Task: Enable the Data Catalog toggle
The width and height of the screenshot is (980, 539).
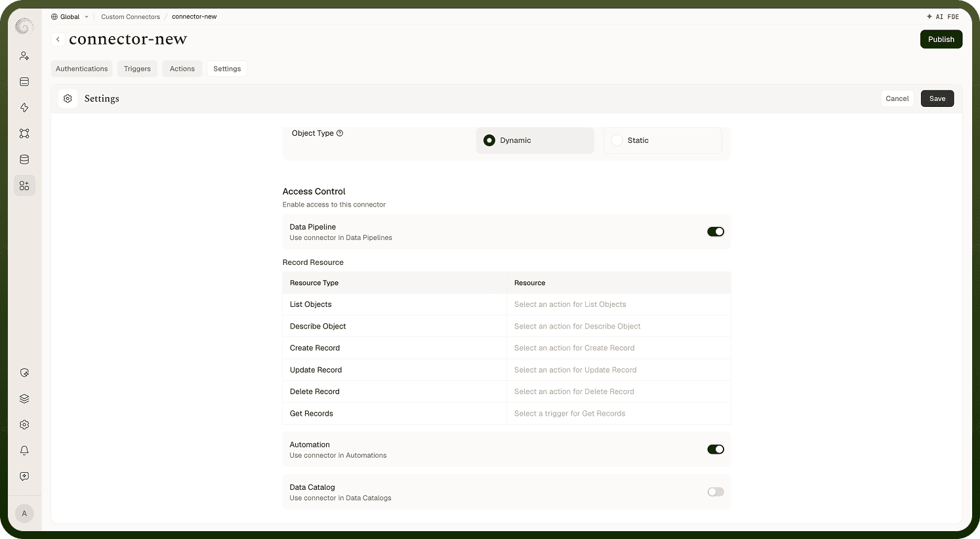Action: pos(716,492)
